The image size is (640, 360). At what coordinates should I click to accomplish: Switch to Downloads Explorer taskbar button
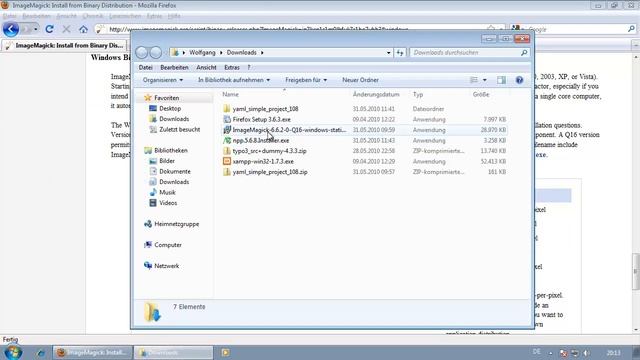point(173,353)
